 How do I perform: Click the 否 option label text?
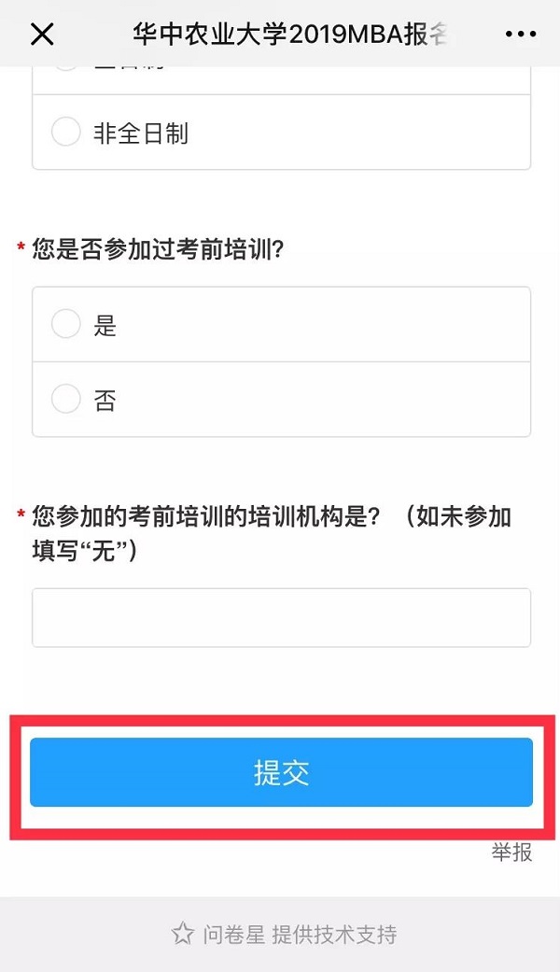pyautogui.click(x=105, y=401)
